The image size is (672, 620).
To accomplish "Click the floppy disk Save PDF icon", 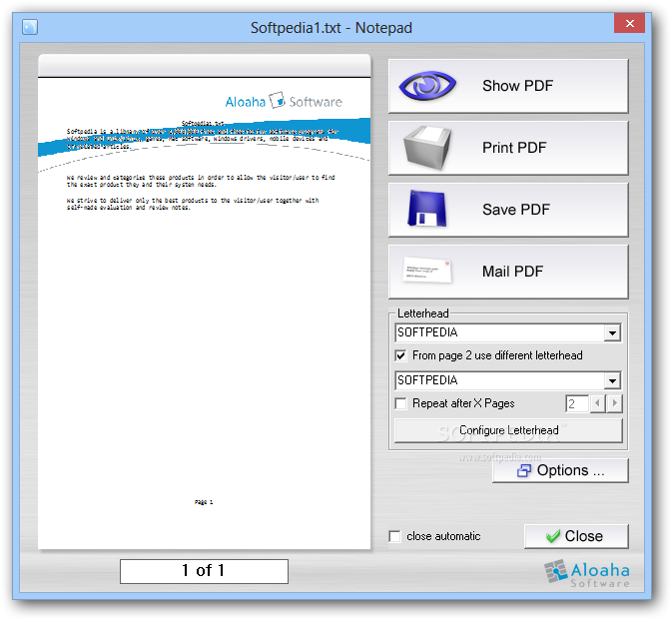I will point(426,209).
